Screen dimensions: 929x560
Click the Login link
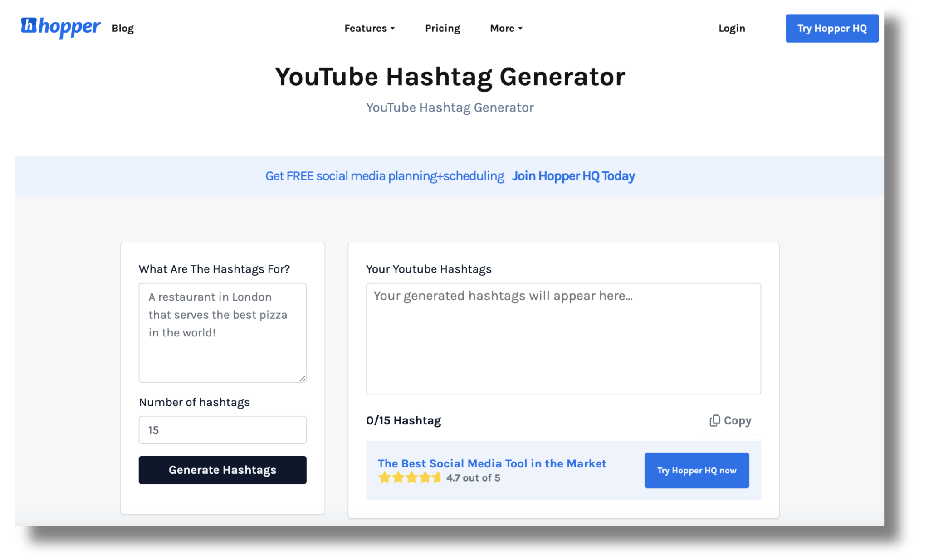(731, 28)
